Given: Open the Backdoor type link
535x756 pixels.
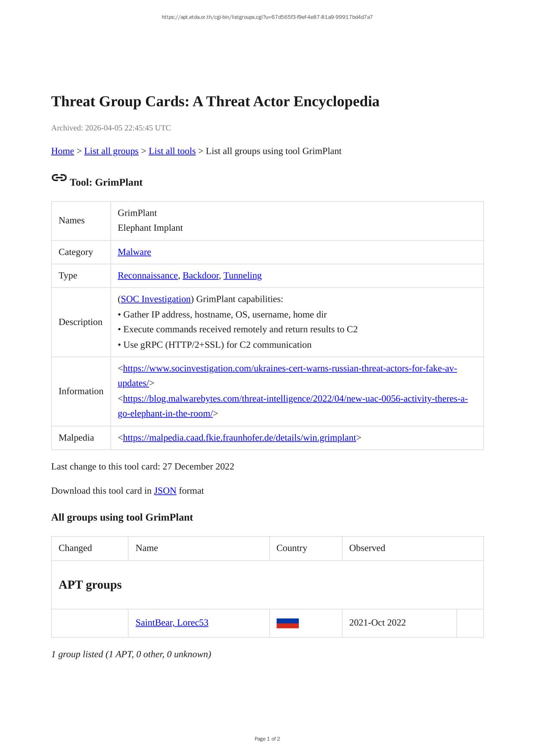Looking at the screenshot, I should tap(200, 276).
